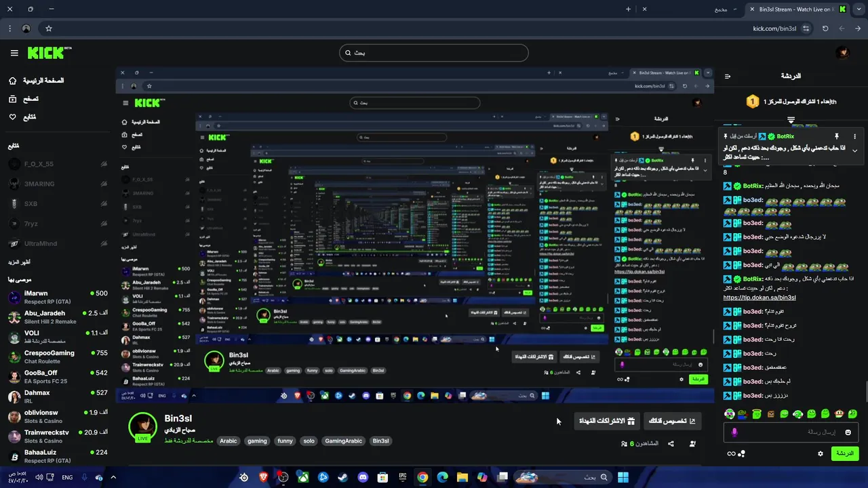Click the infinity icon below chat
Image resolution: width=868 pixels, height=488 pixels.
click(731, 453)
